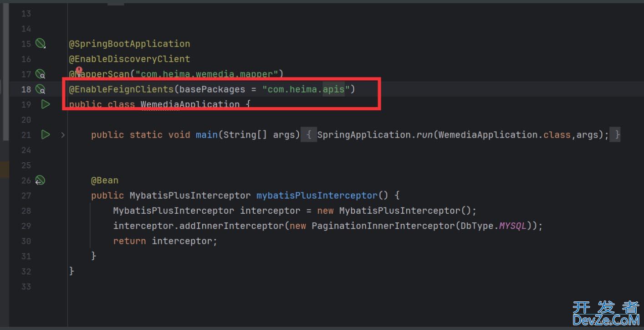Image resolution: width=644 pixels, height=330 pixels.
Task: Click the @EnableFeignClients annotation
Action: (121, 89)
